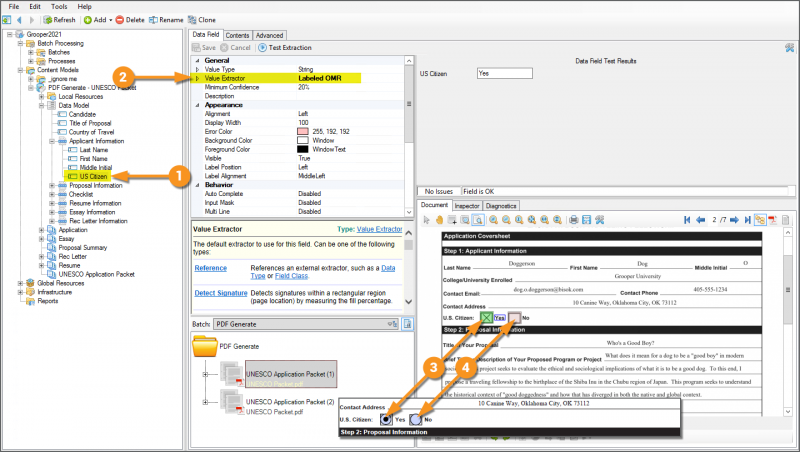Select the Rec Letter document type
Image resolution: width=800 pixels, height=452 pixels.
72,257
